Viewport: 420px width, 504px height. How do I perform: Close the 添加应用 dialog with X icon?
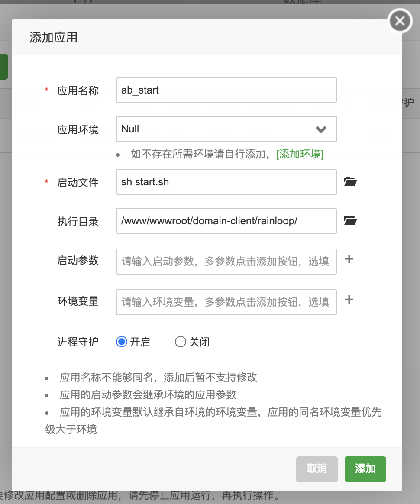click(400, 21)
